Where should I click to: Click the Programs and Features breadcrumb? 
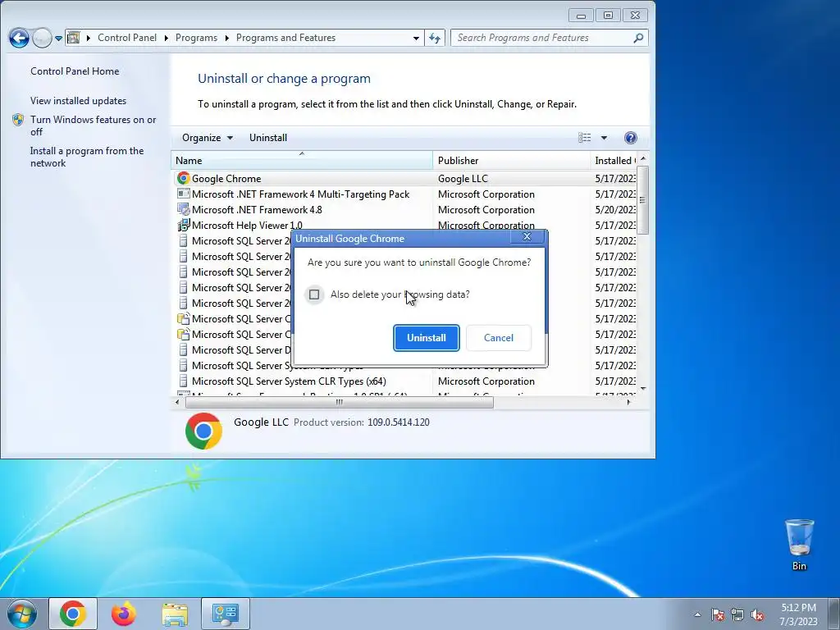[x=285, y=38]
